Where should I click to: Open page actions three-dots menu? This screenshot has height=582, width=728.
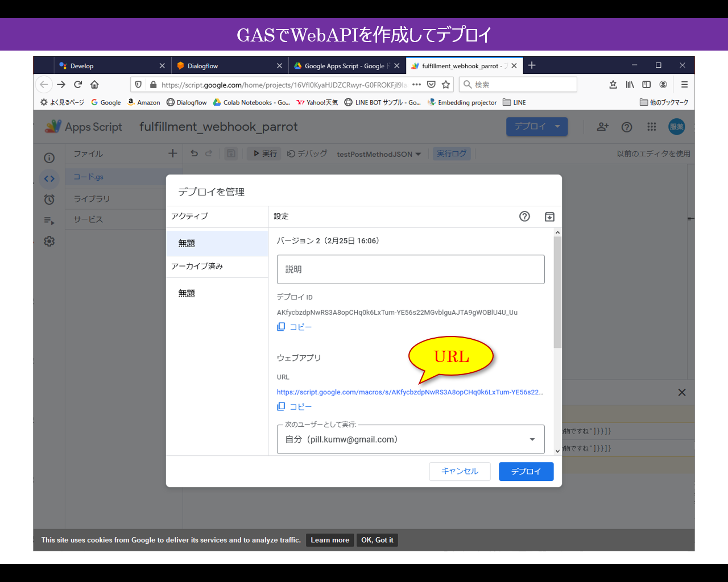click(417, 85)
